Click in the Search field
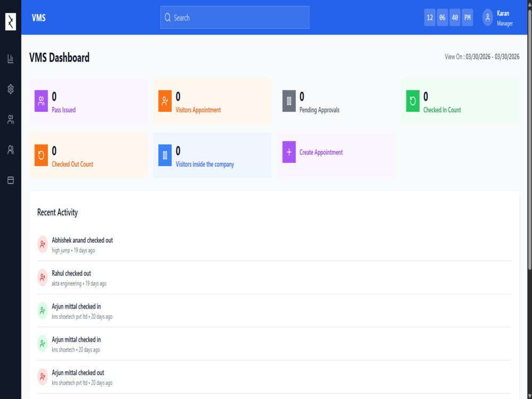Image resolution: width=532 pixels, height=399 pixels. 235,18
